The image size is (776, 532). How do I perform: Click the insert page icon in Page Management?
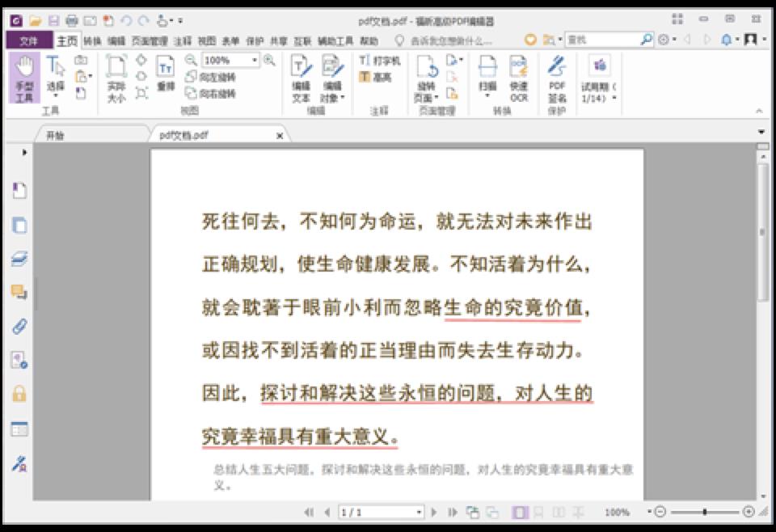pos(453,61)
